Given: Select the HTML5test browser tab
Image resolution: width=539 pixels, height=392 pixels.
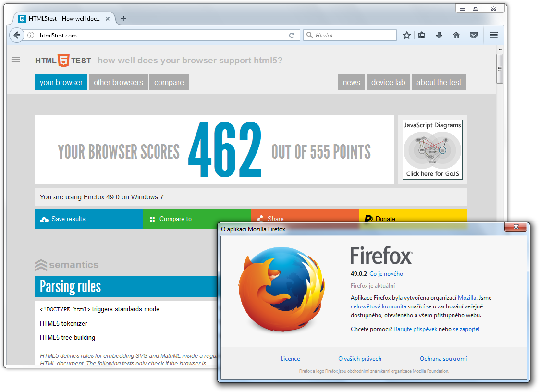Looking at the screenshot, I should [x=64, y=19].
